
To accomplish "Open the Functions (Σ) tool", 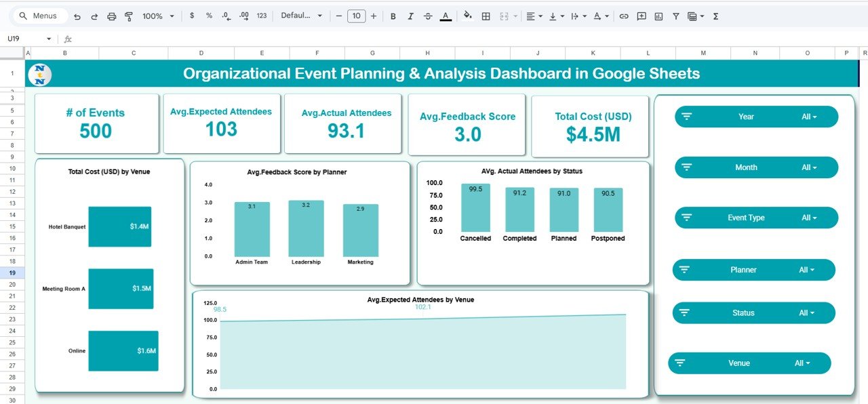I will click(x=715, y=16).
